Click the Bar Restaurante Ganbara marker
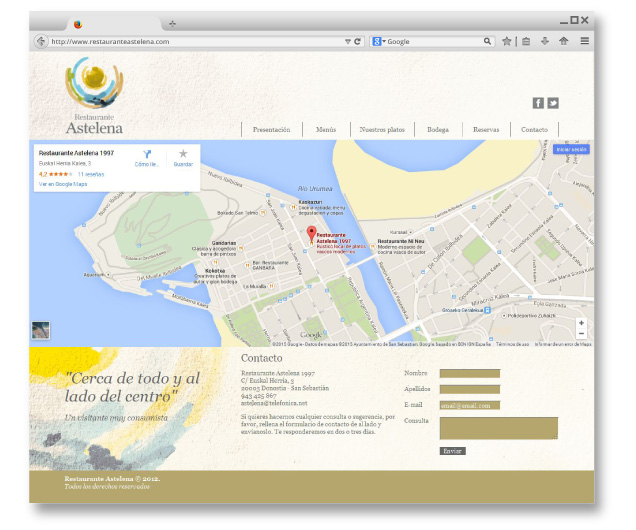Viewport: 636px width, 530px height. click(247, 266)
